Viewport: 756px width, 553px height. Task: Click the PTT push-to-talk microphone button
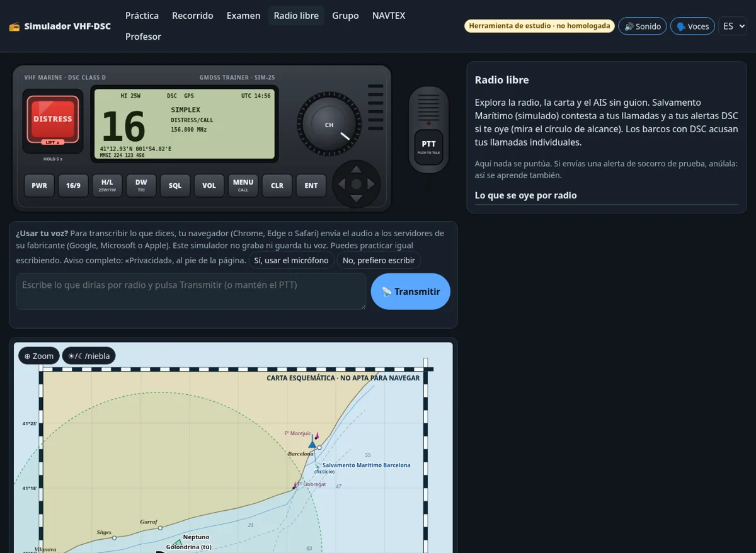428,147
